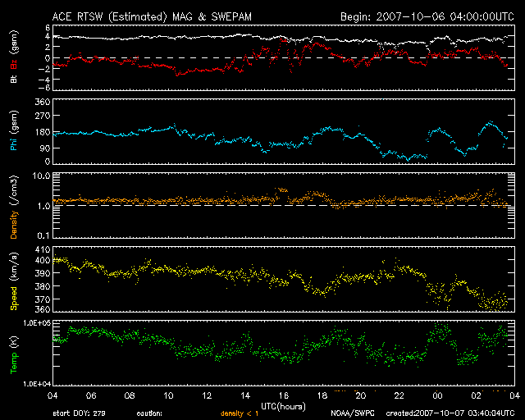Click the "380" tick on the Speed axis
This screenshot has width=525, height=420.
[43, 286]
